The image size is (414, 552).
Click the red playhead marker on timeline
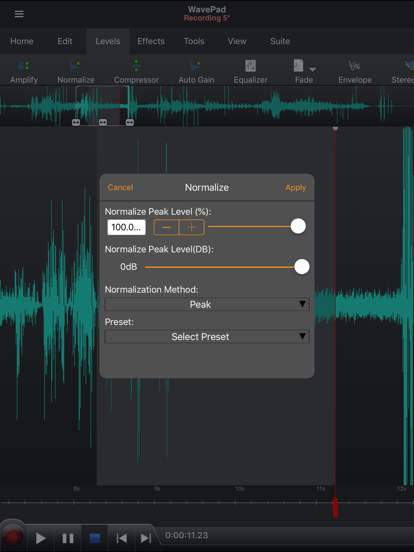(335, 508)
